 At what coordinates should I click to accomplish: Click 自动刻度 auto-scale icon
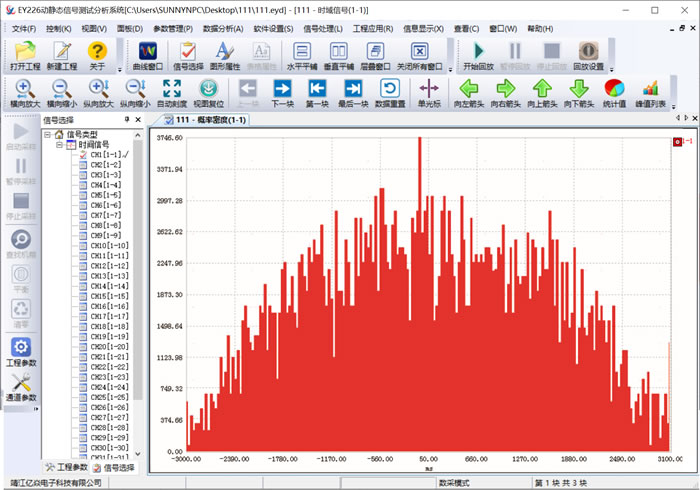click(171, 88)
